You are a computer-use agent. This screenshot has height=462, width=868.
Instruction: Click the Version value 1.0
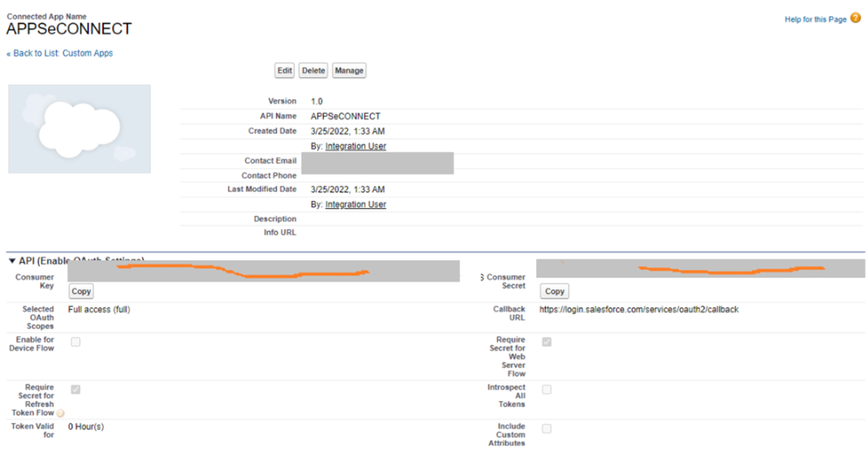tap(317, 101)
